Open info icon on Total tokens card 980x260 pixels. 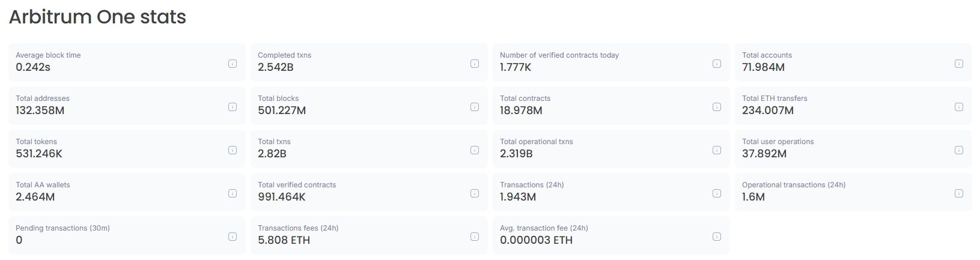(x=233, y=150)
